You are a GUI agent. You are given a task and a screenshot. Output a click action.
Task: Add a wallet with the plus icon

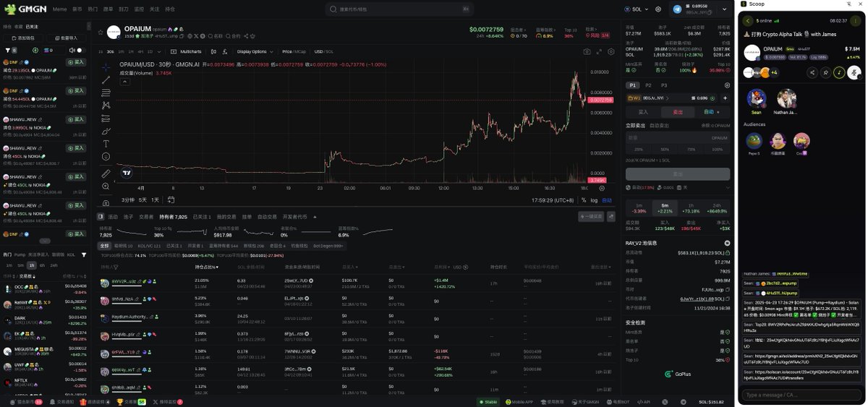point(726,98)
